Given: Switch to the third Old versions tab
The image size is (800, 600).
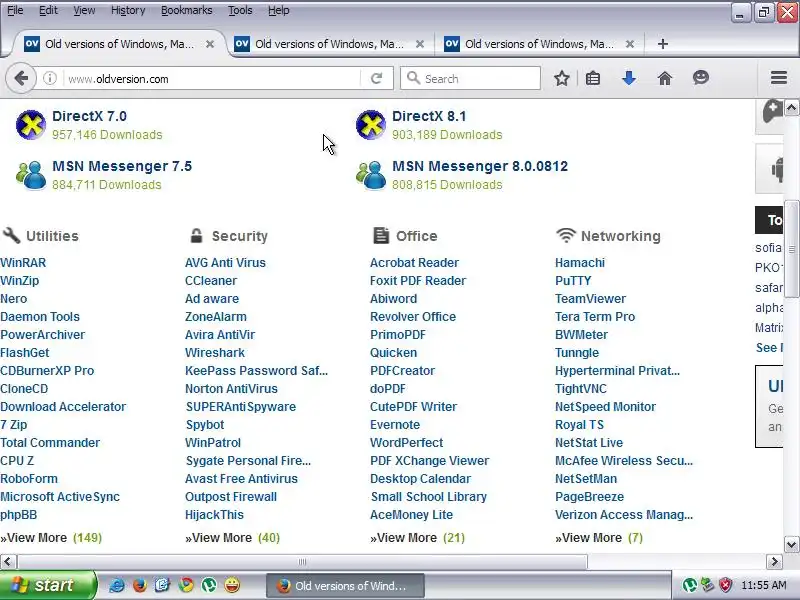Looking at the screenshot, I should tap(539, 44).
